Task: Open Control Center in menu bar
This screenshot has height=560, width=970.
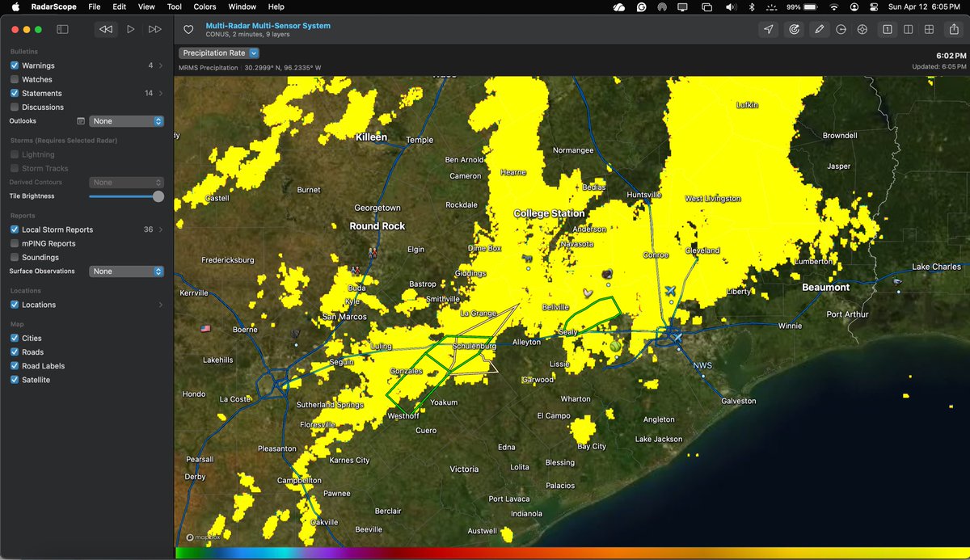Action: 875,6
